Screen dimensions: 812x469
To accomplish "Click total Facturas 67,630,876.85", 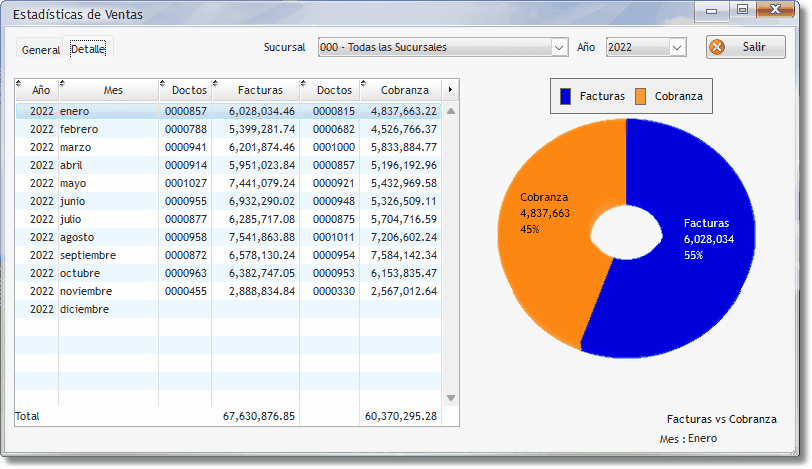I will 259,416.
